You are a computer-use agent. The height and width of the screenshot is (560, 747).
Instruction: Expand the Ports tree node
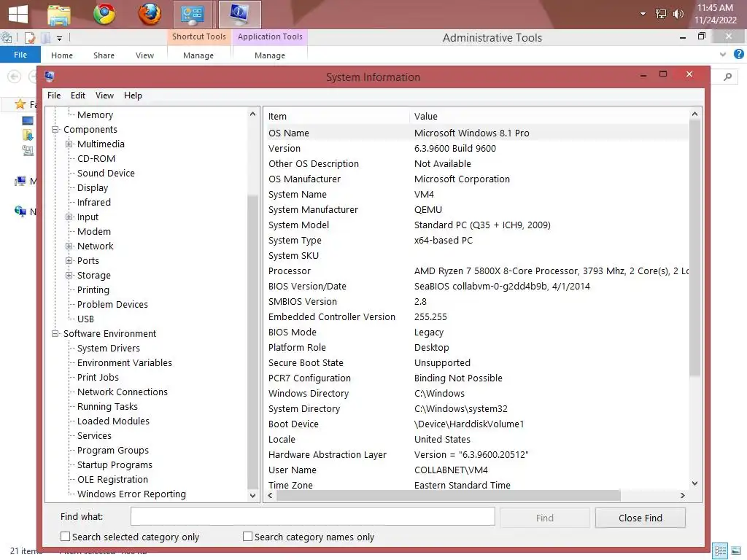69,260
